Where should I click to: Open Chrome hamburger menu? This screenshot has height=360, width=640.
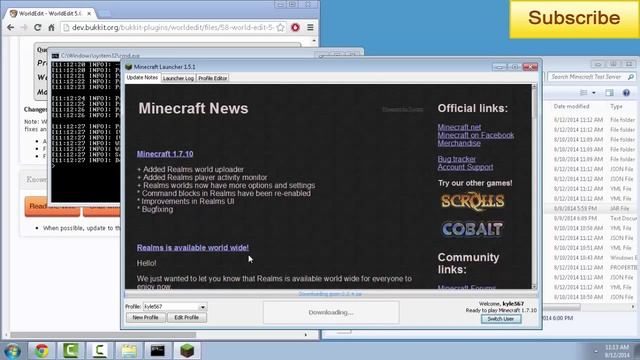pos(310,28)
